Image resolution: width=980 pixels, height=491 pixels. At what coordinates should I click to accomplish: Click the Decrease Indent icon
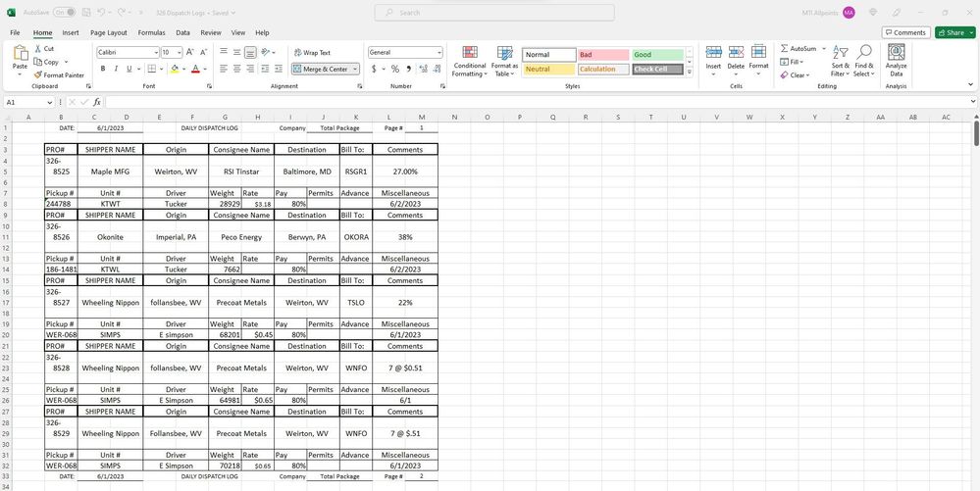265,69
